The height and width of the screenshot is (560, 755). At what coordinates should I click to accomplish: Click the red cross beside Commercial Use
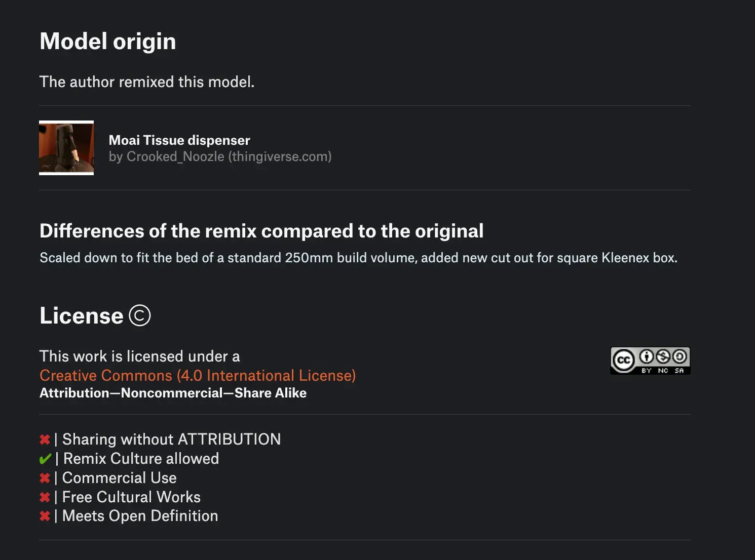(45, 478)
